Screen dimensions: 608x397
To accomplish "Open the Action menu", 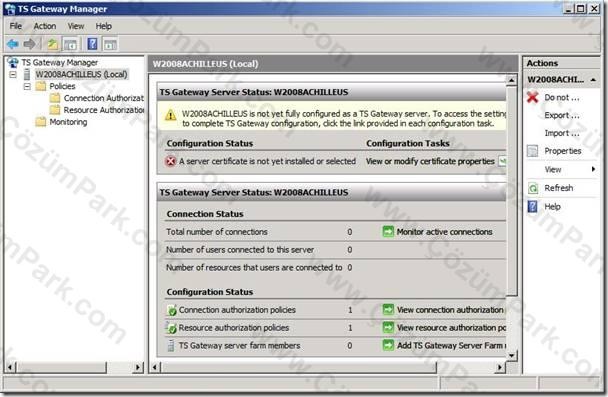I will point(45,26).
